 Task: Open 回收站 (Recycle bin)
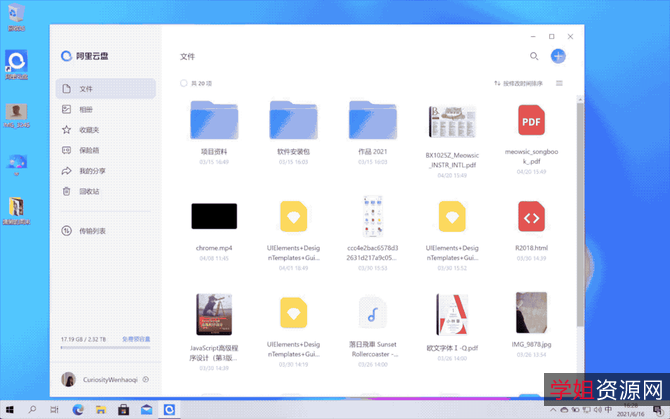88,191
